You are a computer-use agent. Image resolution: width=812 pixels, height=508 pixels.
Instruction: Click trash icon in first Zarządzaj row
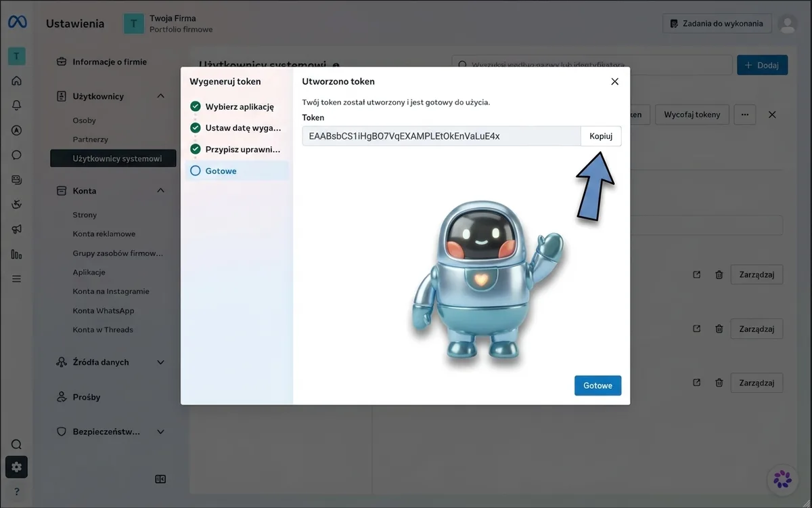(x=719, y=274)
